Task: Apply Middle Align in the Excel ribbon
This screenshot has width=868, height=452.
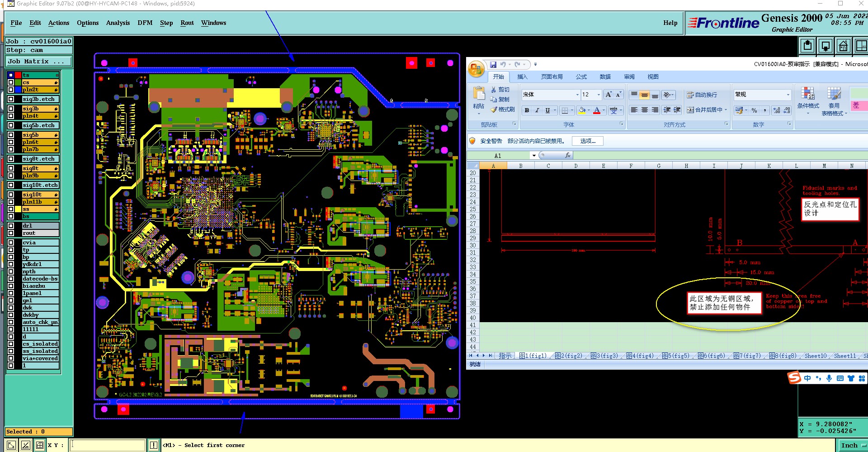Action: coord(645,95)
